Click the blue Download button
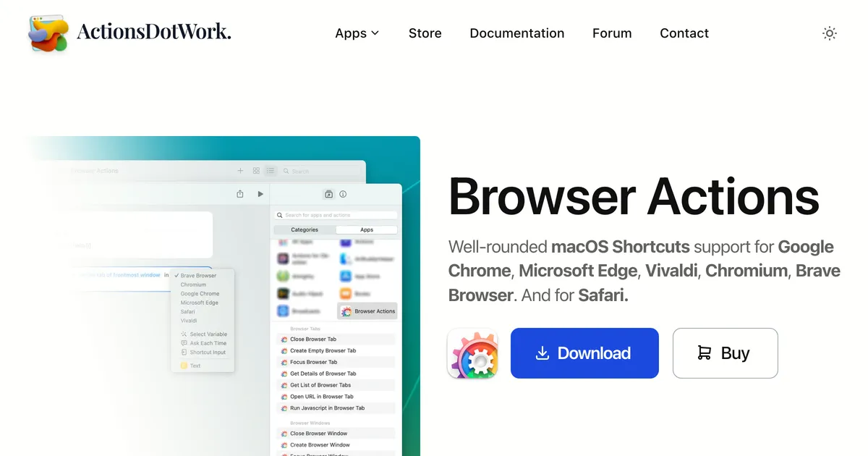This screenshot has height=456, width=868. [x=584, y=353]
